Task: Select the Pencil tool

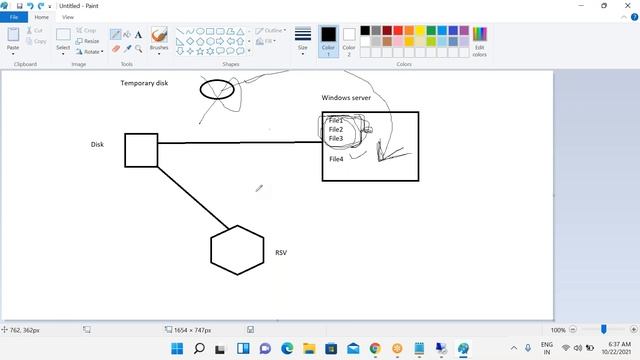Action: point(116,35)
